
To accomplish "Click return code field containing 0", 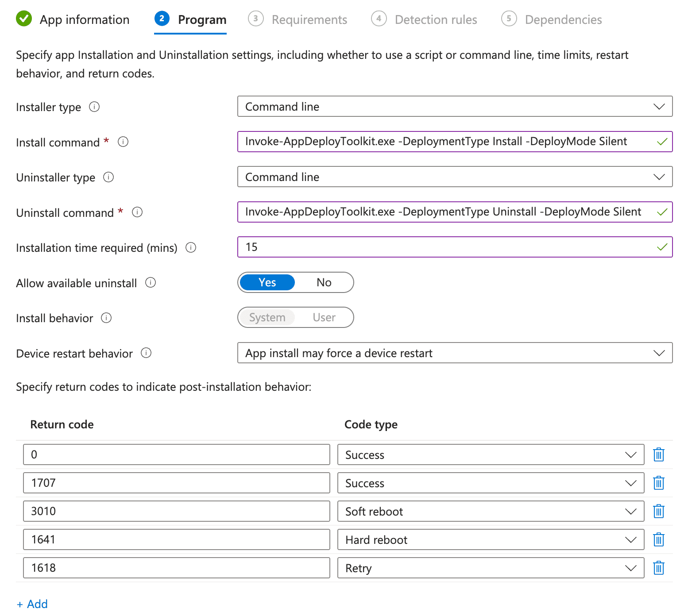I will click(177, 454).
